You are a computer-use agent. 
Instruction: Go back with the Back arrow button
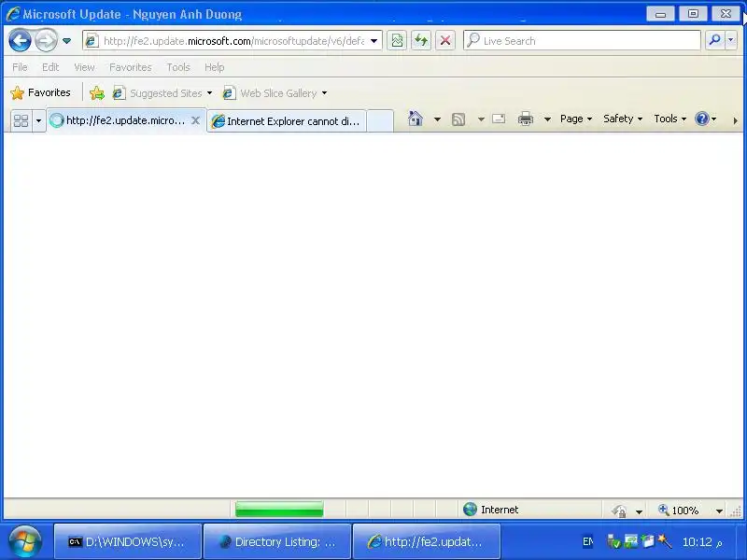pyautogui.click(x=20, y=40)
